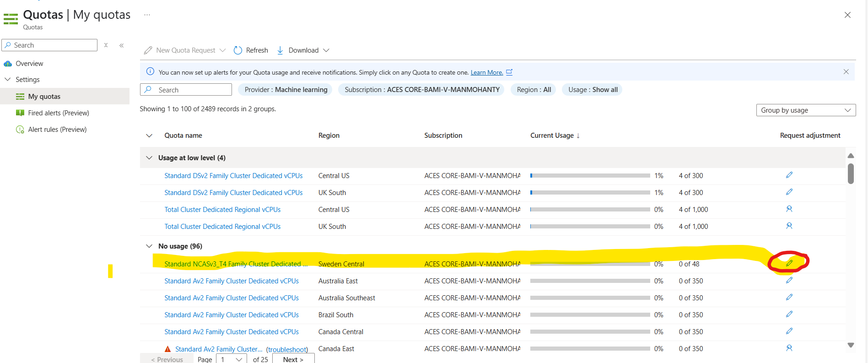
Task: Click the support icon for Total Cluster UK South
Action: pyautogui.click(x=789, y=226)
